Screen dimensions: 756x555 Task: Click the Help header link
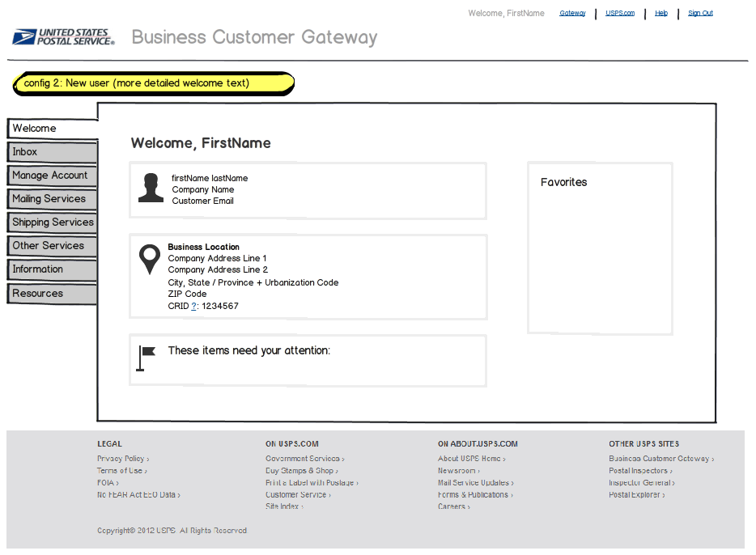pos(661,13)
